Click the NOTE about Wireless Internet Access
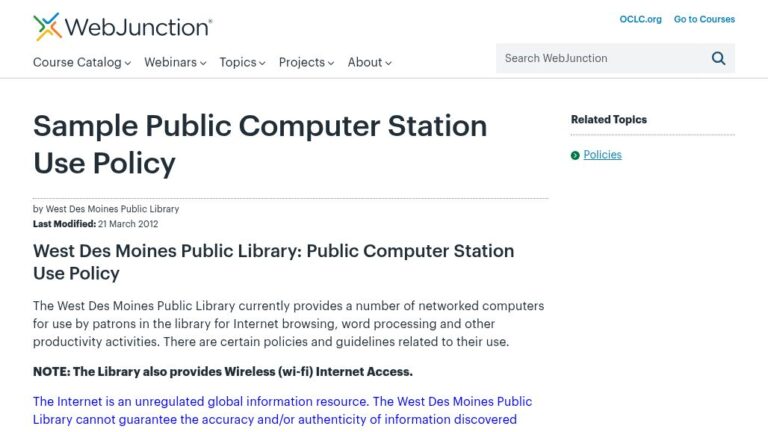The height and width of the screenshot is (432, 768). 223,372
